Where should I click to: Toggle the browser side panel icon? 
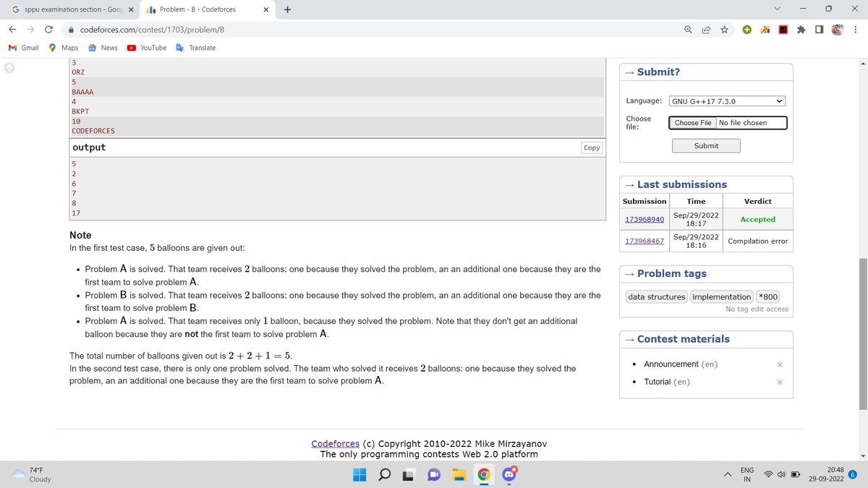pos(819,30)
